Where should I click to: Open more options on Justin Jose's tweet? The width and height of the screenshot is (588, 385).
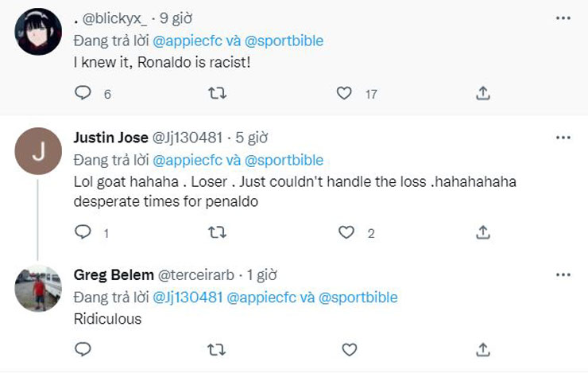pyautogui.click(x=563, y=138)
